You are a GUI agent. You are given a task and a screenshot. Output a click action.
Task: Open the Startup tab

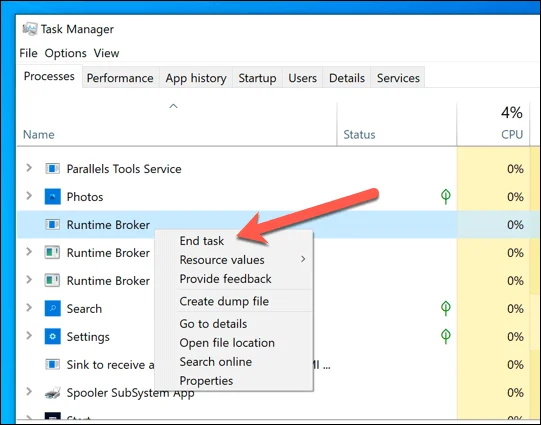tap(257, 78)
